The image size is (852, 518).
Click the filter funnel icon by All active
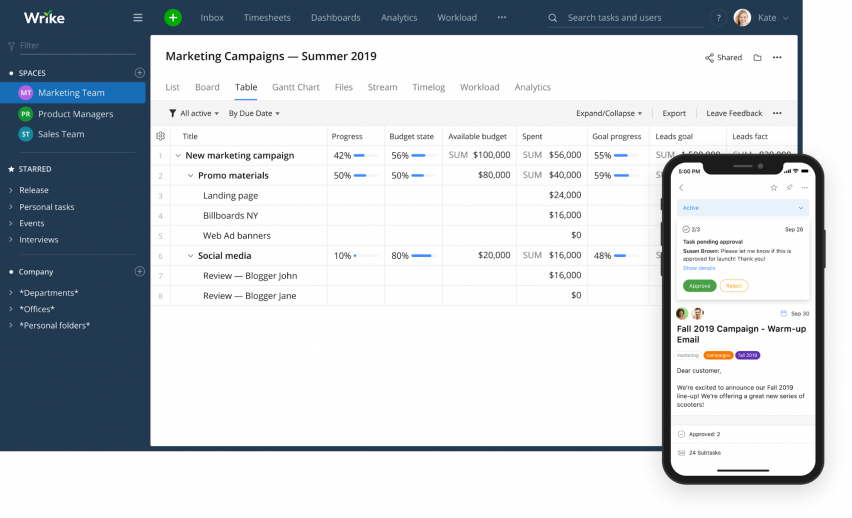point(172,113)
